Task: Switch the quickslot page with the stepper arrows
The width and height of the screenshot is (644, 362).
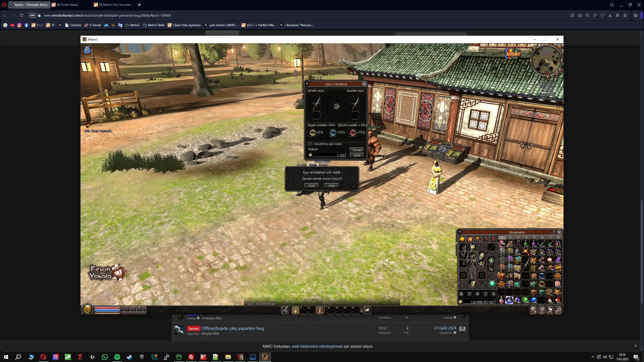Action: pyautogui.click(x=361, y=310)
